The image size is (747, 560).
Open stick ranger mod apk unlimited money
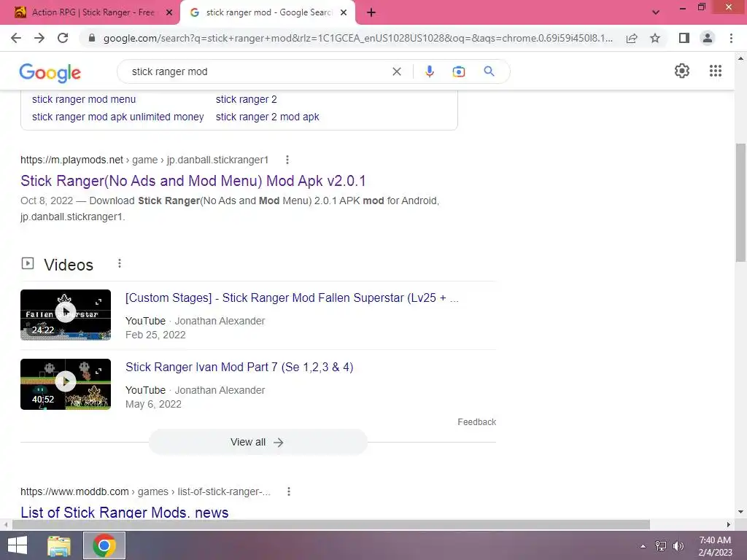pos(117,117)
